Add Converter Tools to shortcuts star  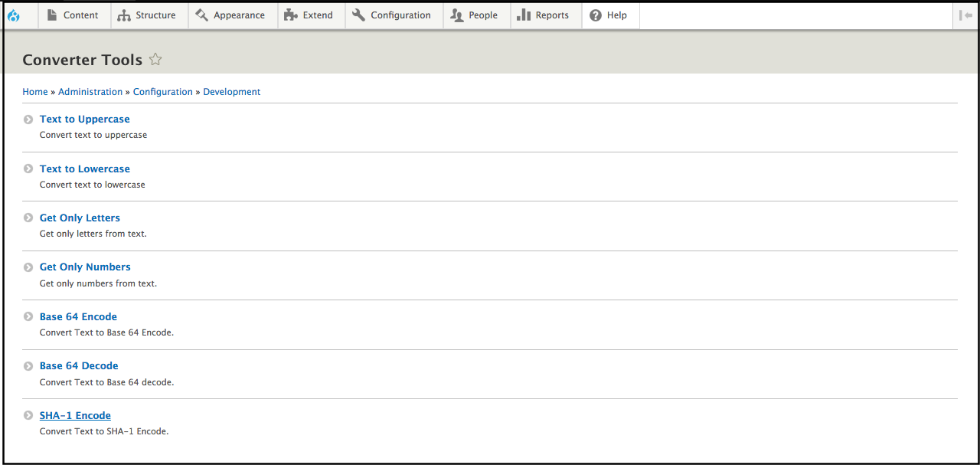(155, 59)
